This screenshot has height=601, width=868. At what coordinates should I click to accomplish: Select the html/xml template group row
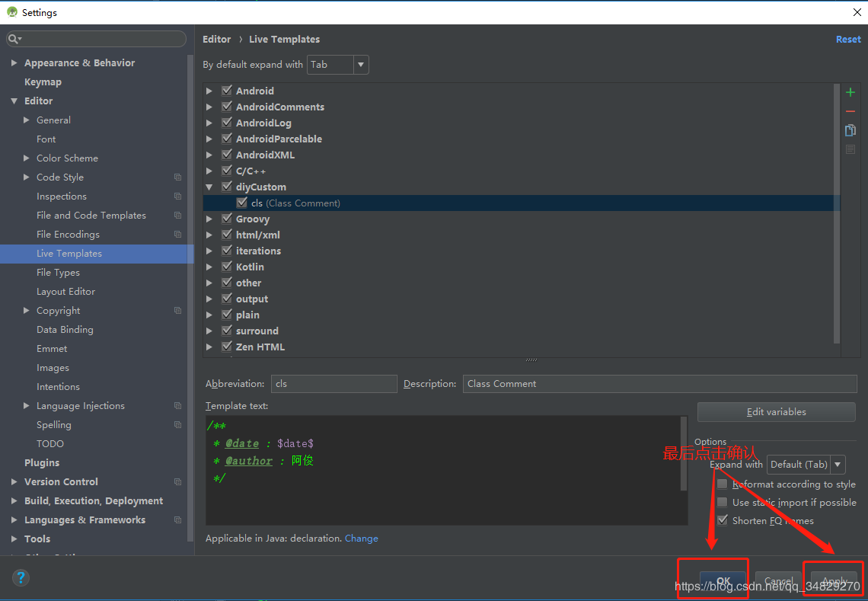coord(522,235)
